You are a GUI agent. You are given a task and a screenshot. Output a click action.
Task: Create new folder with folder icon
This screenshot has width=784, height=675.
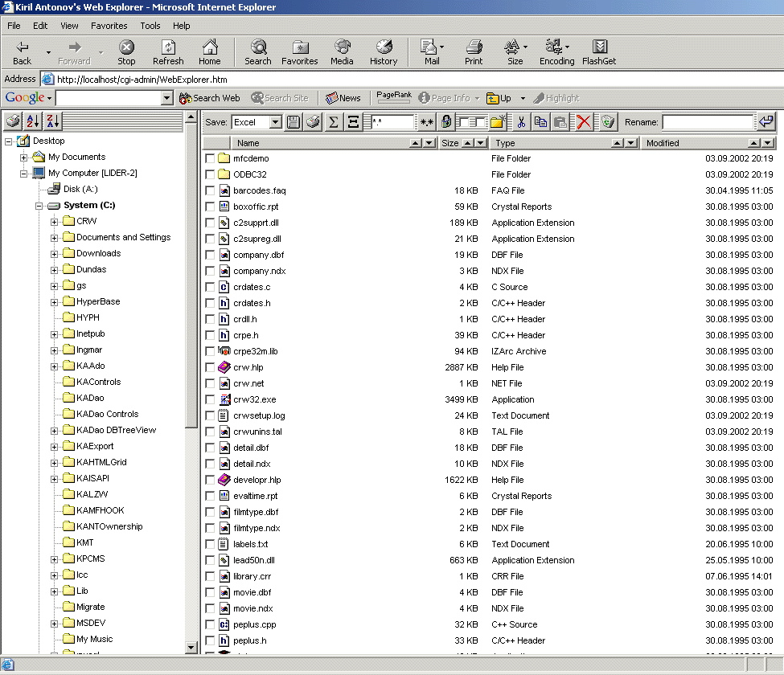point(497,122)
